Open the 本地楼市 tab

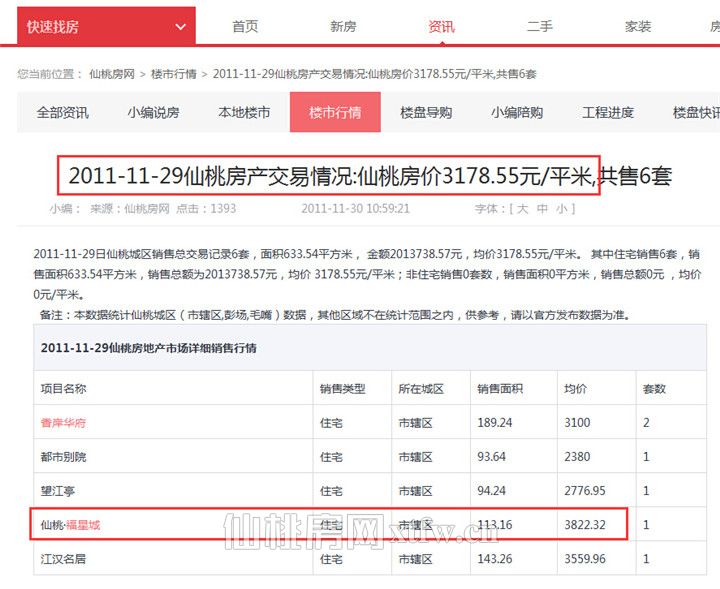(x=244, y=113)
